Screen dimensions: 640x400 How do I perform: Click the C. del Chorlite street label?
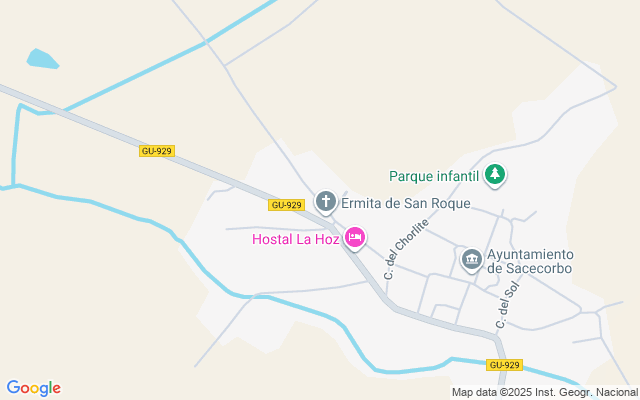coord(407,249)
